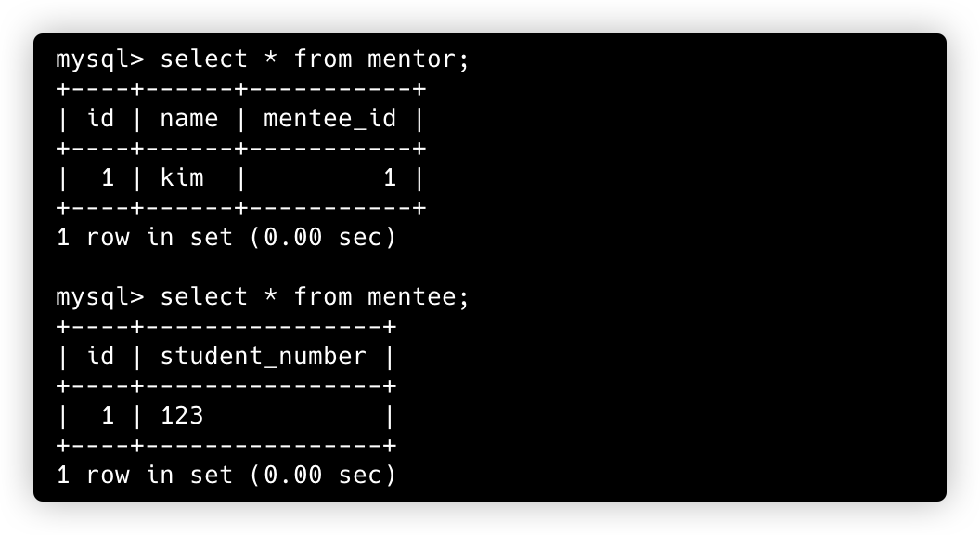Click the 'select * from mentee;' command
The image size is (980, 535).
point(315,296)
